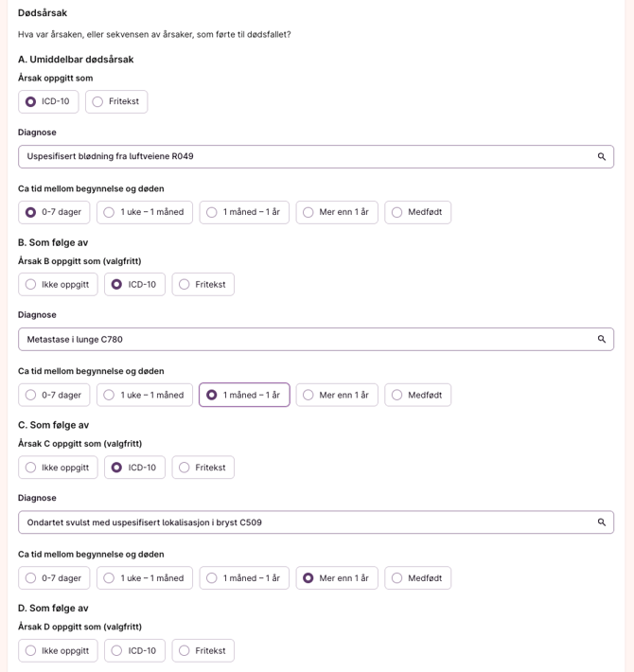This screenshot has height=672, width=634.
Task: Click Ondartet svulst bryst C509 diagnosis field
Action: [x=303, y=522]
